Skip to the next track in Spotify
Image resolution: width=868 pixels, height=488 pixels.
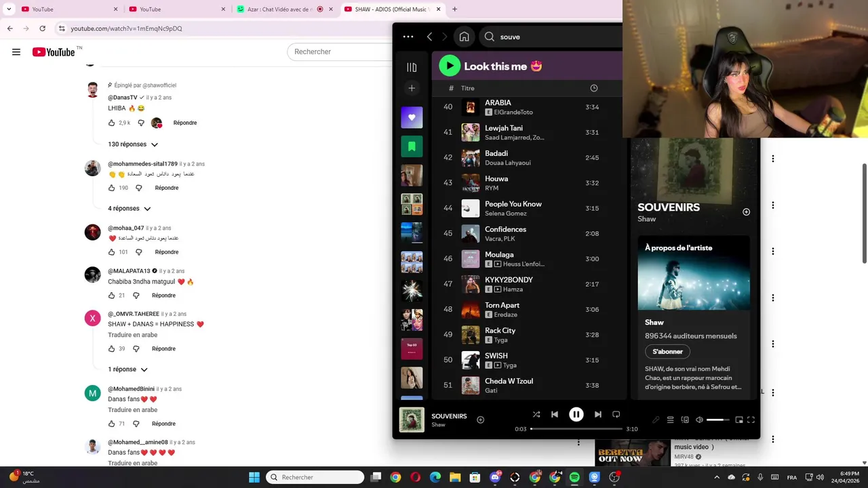(597, 414)
